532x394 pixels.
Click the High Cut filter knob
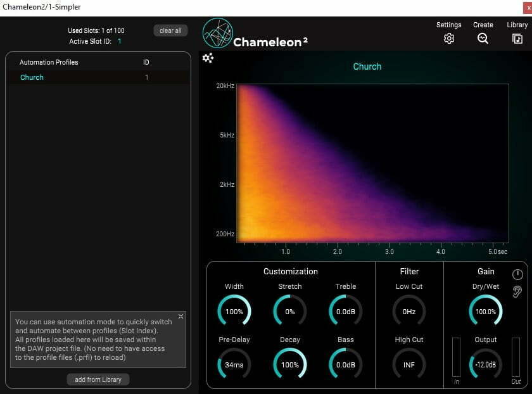[409, 365]
